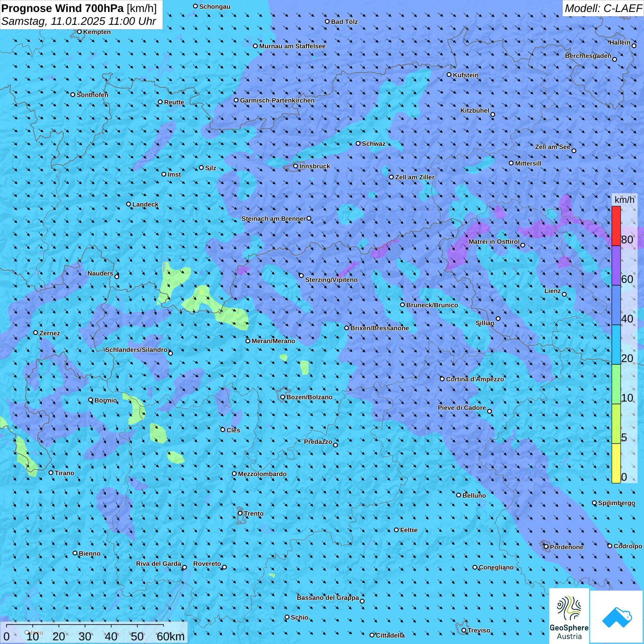Image resolution: width=644 pixels, height=644 pixels.
Task: Click the "Cortina d'Ampezzo" label
Action: click(x=475, y=379)
